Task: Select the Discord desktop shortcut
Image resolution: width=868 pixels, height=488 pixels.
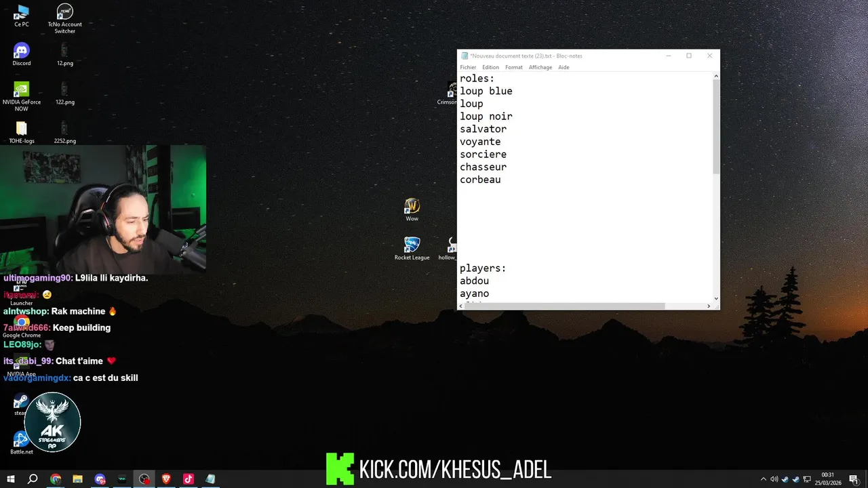Action: tap(22, 54)
